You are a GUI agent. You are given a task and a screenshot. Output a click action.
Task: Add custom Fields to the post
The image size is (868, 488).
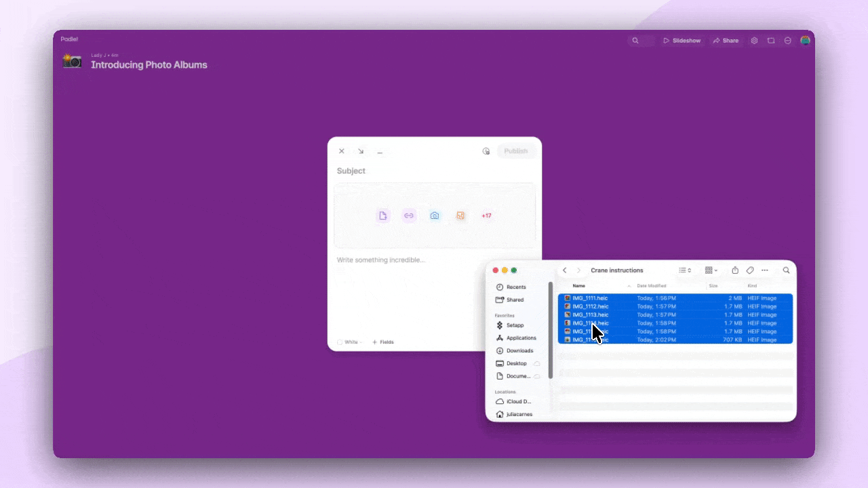(x=383, y=342)
